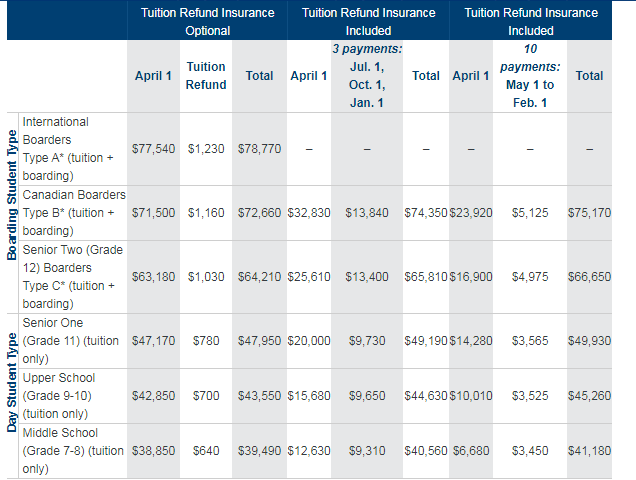Select the $77,540 April 1 amount

pyautogui.click(x=155, y=148)
